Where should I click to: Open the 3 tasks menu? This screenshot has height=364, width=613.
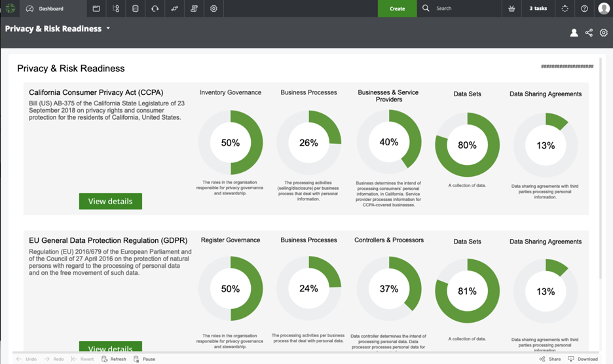click(x=538, y=9)
